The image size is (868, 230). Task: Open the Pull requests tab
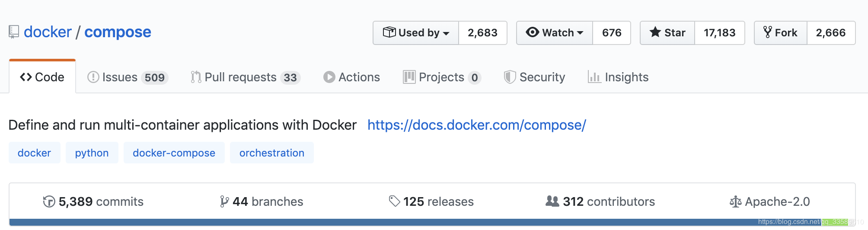tap(245, 77)
